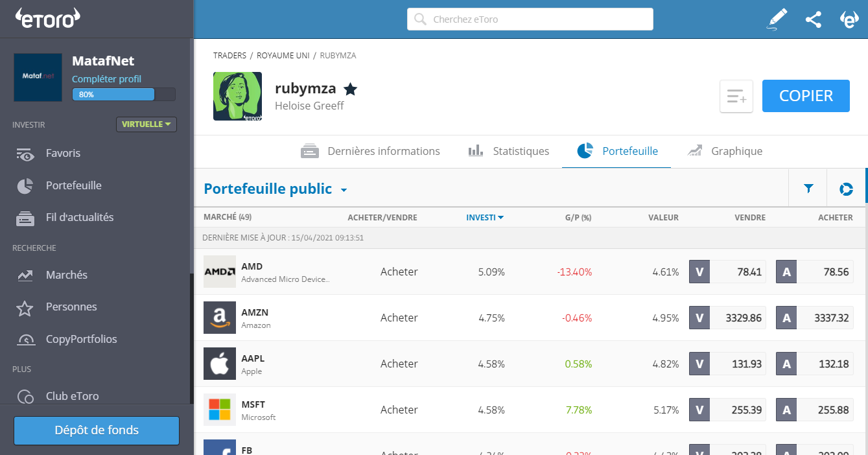Click AMD's -13.40% loss value
Viewport: 868px width, 455px height.
coord(574,272)
